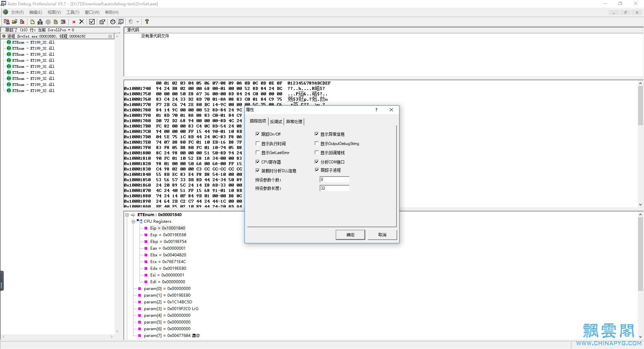Click the stopwatch timer toolbar icon
This screenshot has height=349, width=644.
(x=113, y=22)
